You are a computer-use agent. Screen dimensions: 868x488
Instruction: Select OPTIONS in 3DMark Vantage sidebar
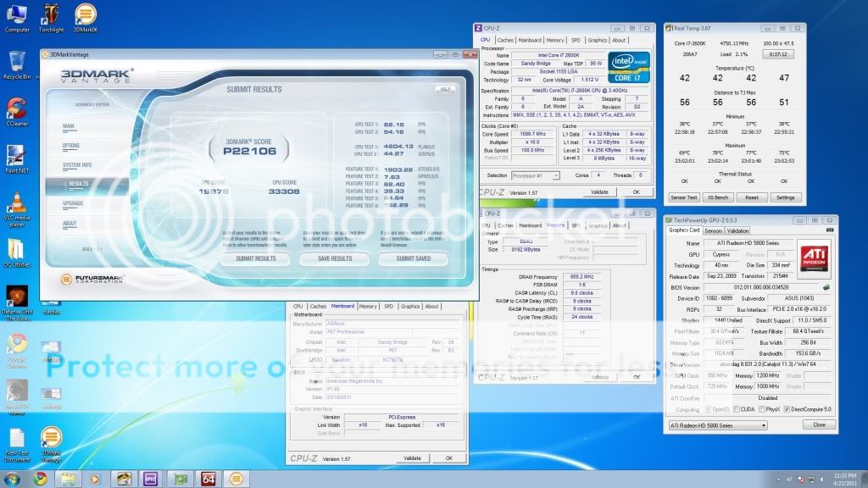tap(71, 146)
